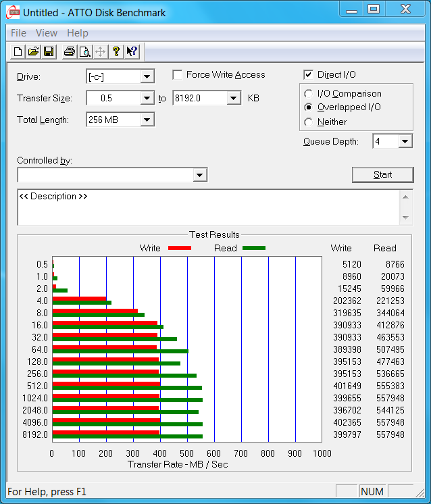This screenshot has height=504, width=431.
Task: Open the Help menu
Action: 78,33
